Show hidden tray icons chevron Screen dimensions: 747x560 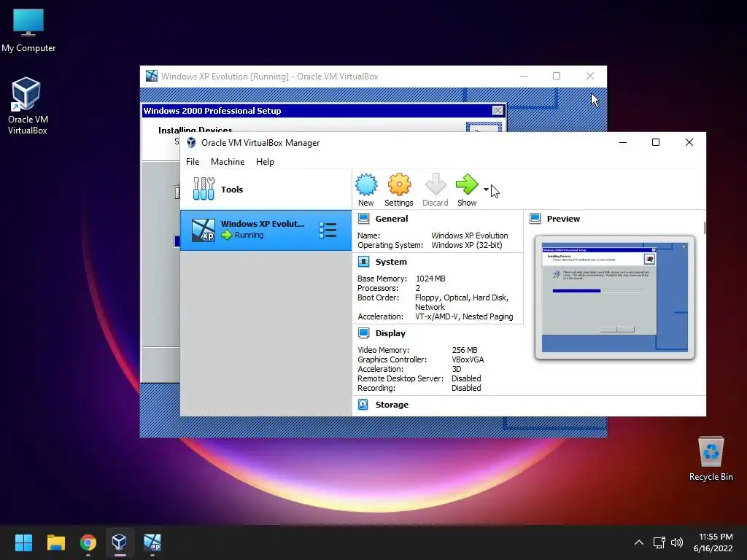click(x=639, y=542)
